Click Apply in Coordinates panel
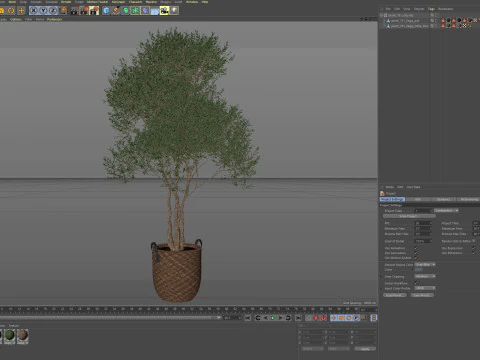Screen dimensions: 480x360 pyautogui.click(x=365, y=349)
